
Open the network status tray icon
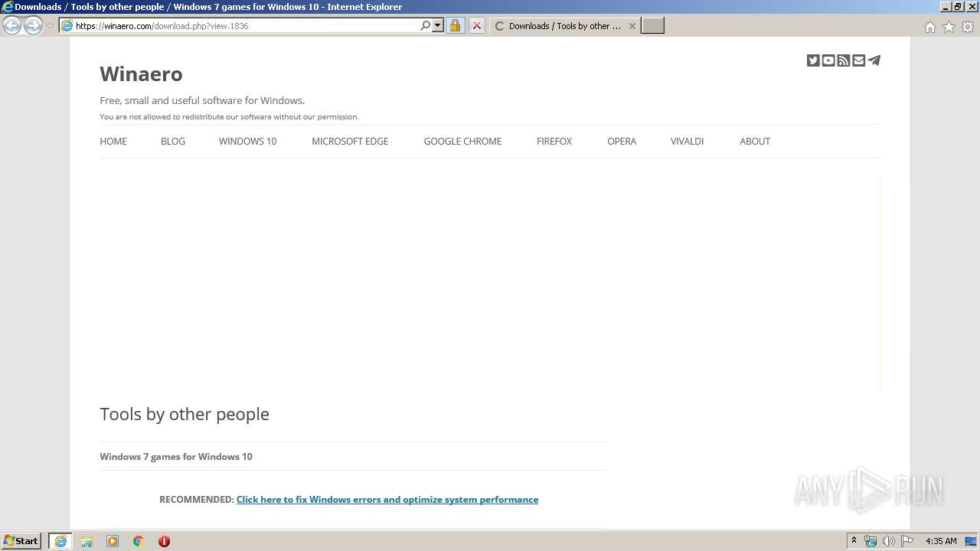pos(871,541)
